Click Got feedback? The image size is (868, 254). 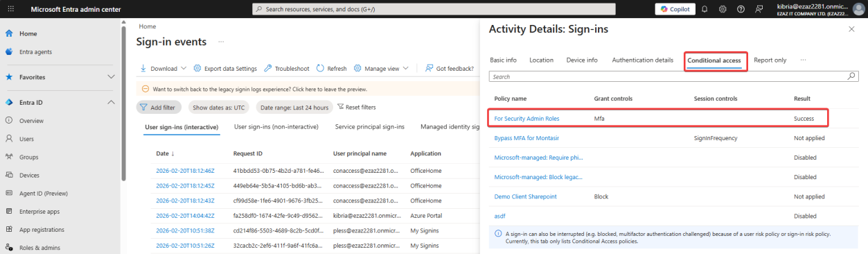450,69
